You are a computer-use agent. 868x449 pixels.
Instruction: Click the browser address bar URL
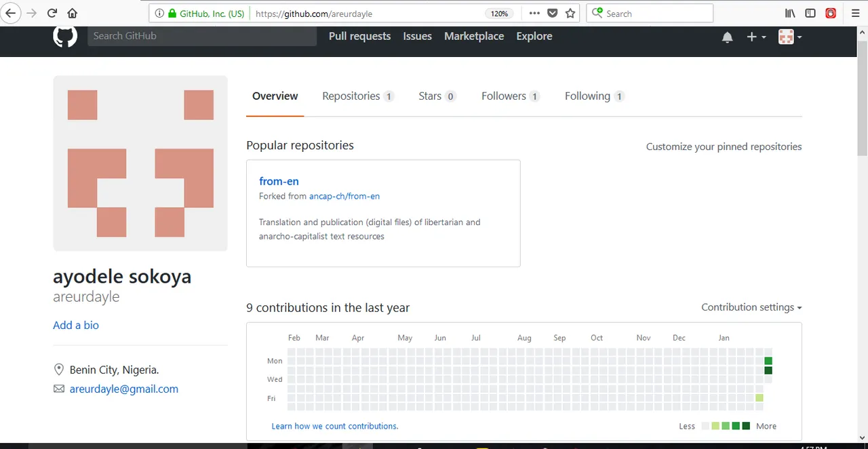(x=314, y=14)
